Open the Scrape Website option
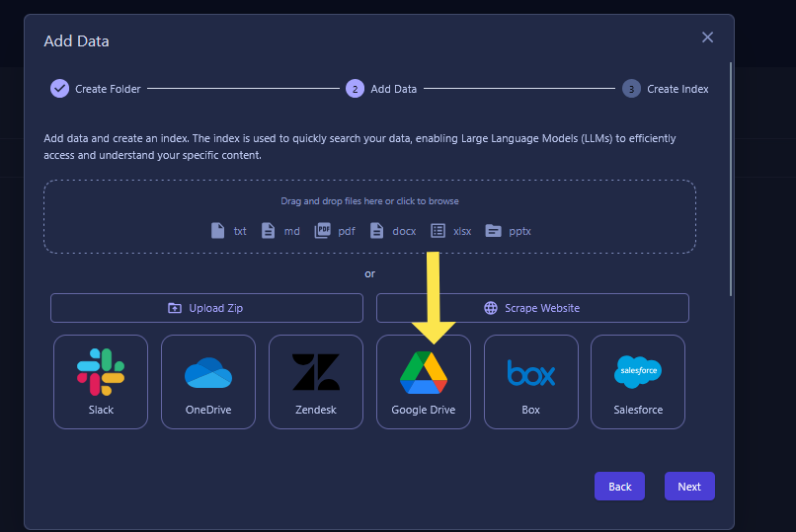This screenshot has width=796, height=532. click(532, 308)
